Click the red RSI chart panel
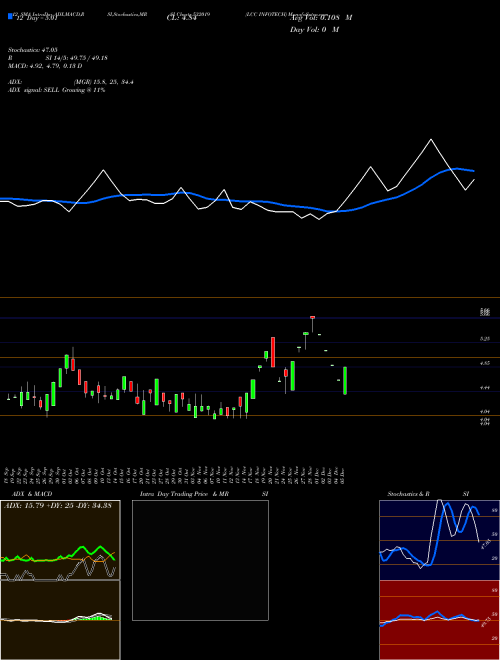The height and width of the screenshot is (660, 500). [x=439, y=620]
